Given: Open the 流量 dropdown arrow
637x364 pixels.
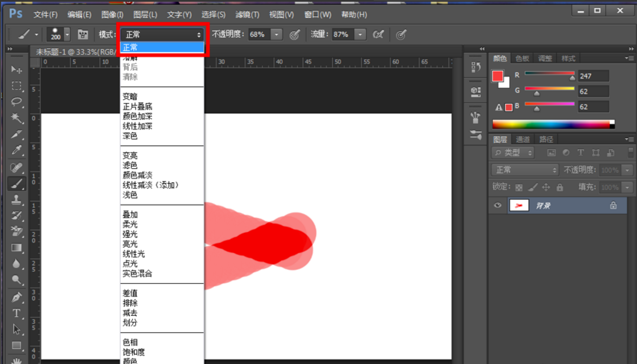Looking at the screenshot, I should [x=359, y=34].
